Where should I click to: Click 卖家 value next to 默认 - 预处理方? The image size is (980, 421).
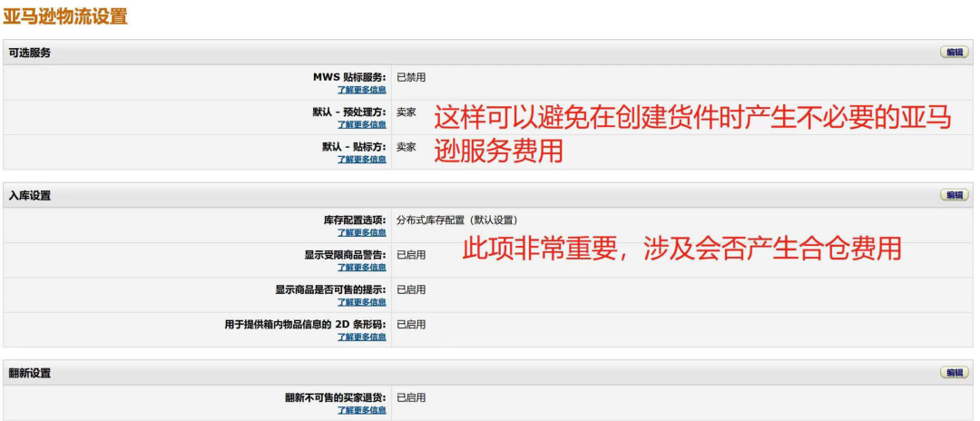(407, 113)
